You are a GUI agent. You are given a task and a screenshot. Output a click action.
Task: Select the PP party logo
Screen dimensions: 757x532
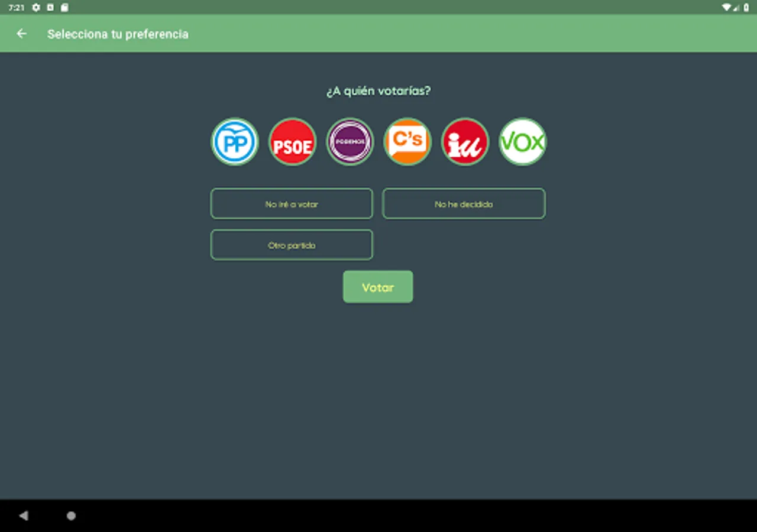point(235,142)
